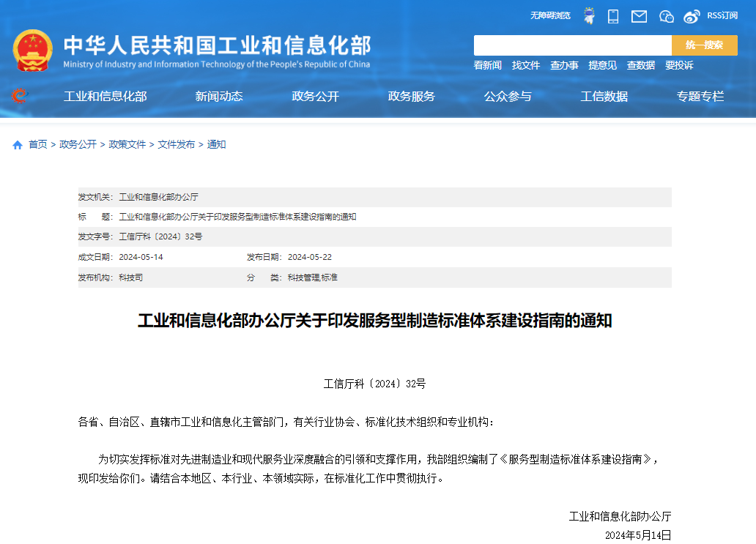Select the 政务服务 navigation item

click(x=411, y=97)
